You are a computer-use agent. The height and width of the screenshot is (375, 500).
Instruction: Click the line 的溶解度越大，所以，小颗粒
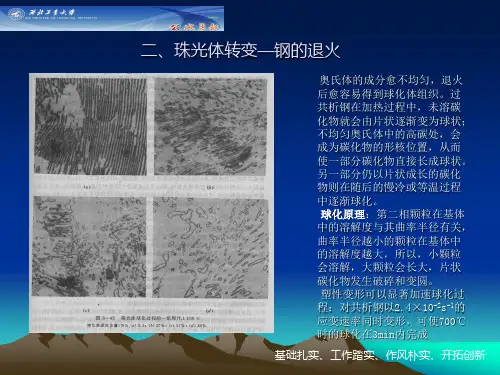389,254
